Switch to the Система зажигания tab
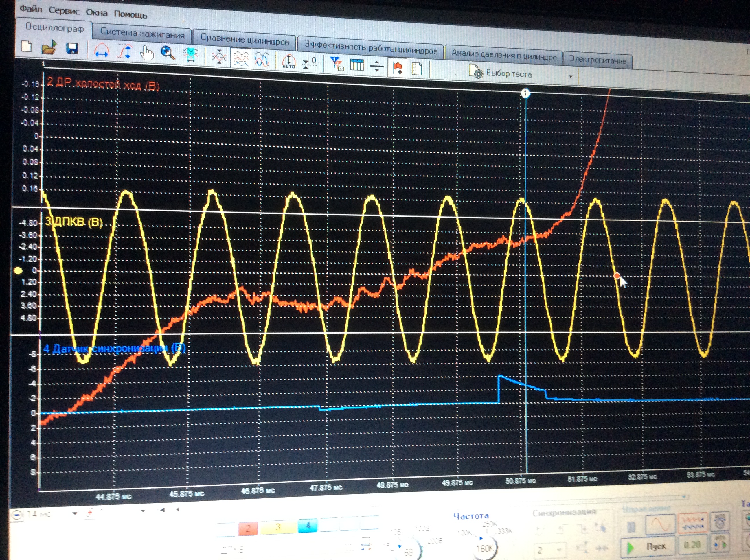The image size is (750, 560). 142,33
